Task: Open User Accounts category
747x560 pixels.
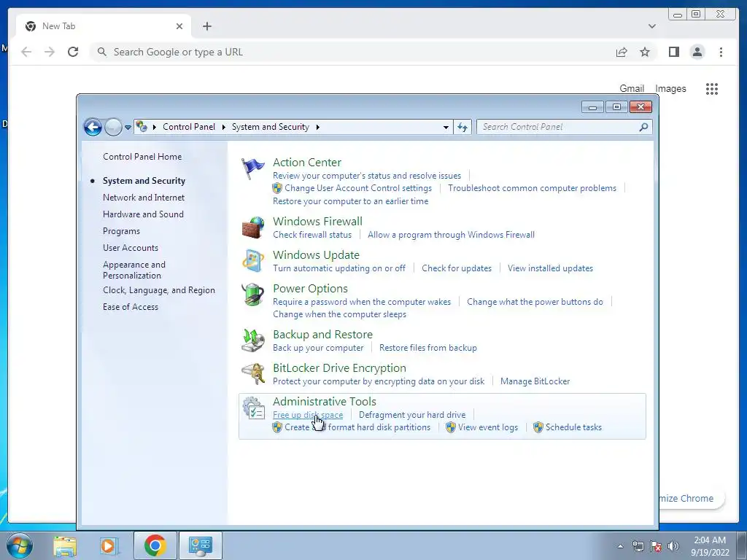Action: (x=131, y=248)
